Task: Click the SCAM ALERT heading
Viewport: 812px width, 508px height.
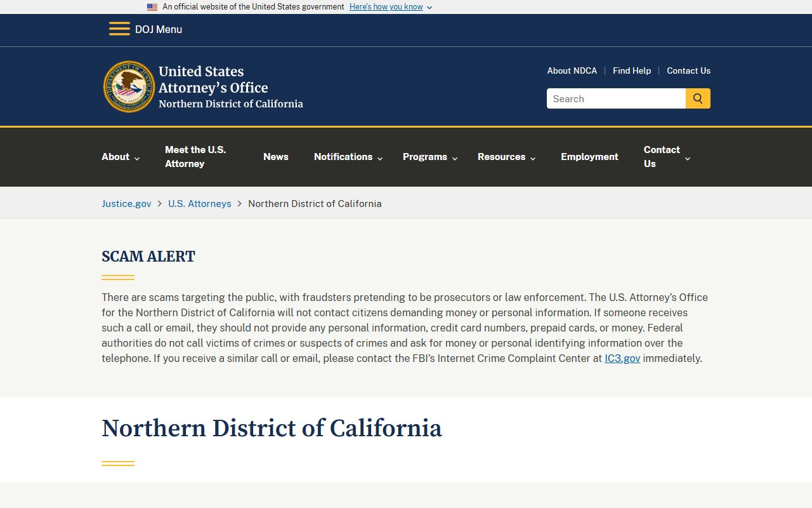Action: click(148, 257)
